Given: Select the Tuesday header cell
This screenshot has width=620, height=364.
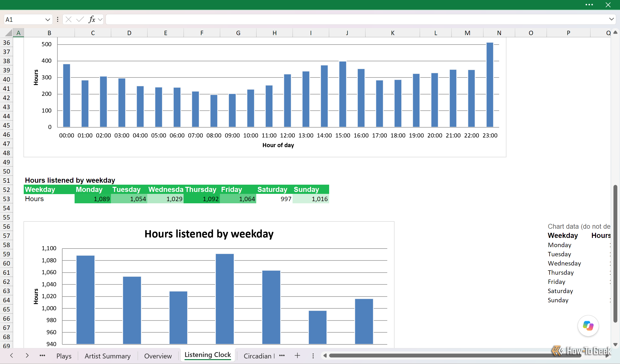Looking at the screenshot, I should (x=129, y=190).
